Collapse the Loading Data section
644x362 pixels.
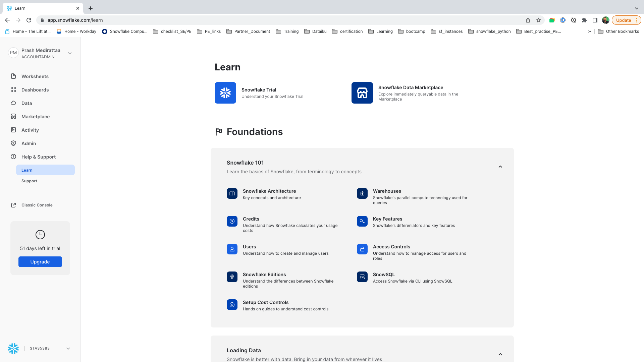pos(500,354)
